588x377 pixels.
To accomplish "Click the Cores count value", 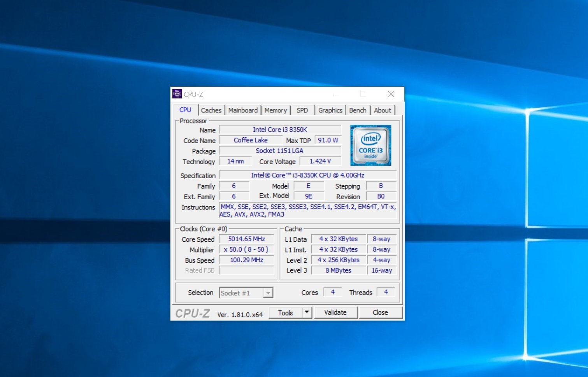I will pyautogui.click(x=333, y=292).
